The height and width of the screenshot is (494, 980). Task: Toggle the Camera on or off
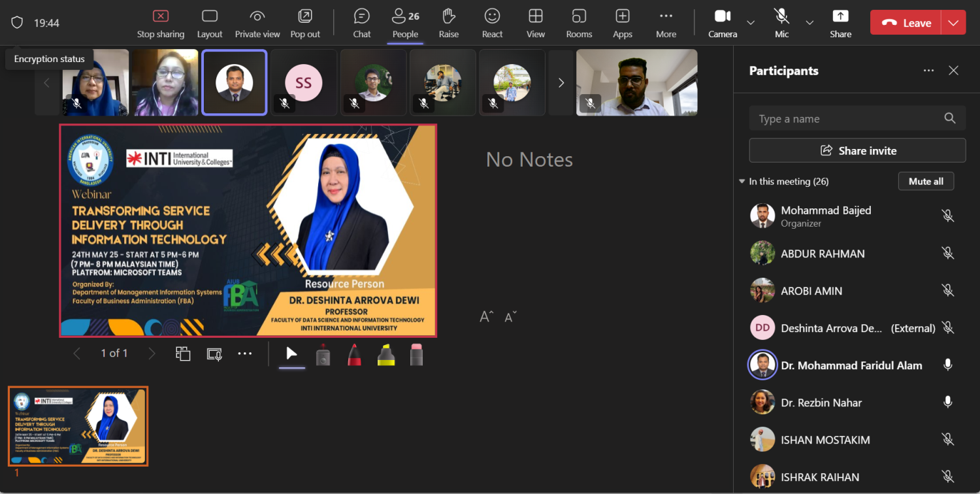(722, 23)
